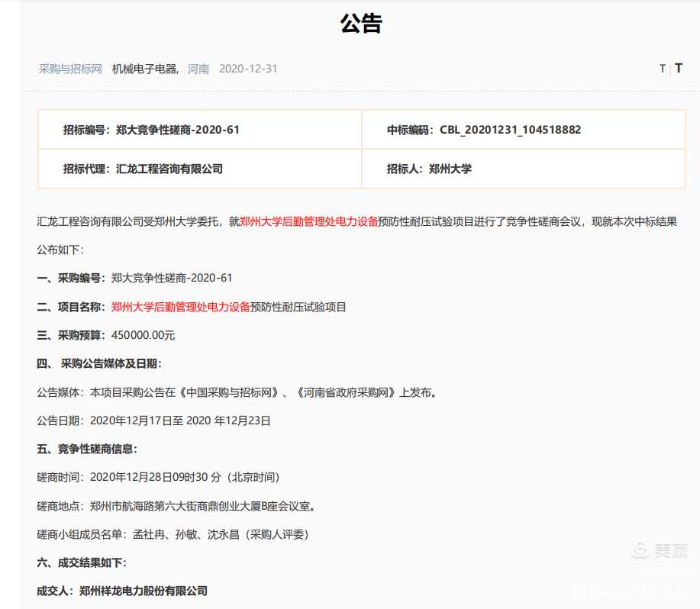Click the 公告 page title
This screenshot has height=609, width=700.
point(361,23)
